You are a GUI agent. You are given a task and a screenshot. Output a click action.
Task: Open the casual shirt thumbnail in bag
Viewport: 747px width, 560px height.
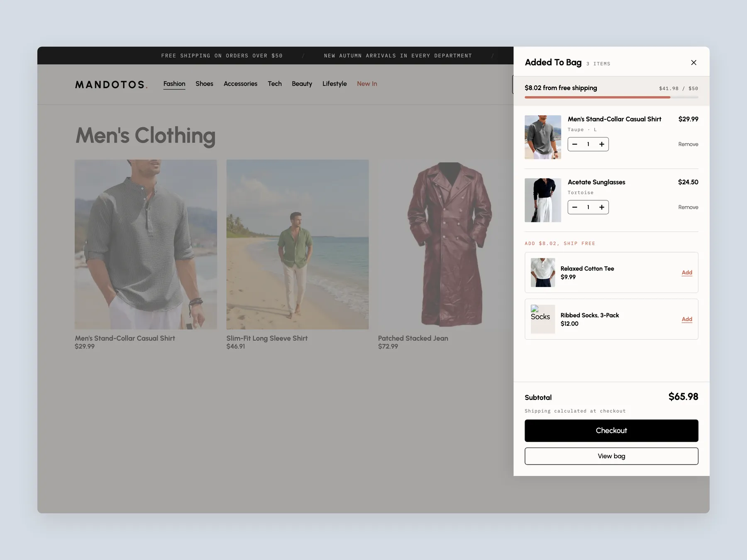(543, 137)
